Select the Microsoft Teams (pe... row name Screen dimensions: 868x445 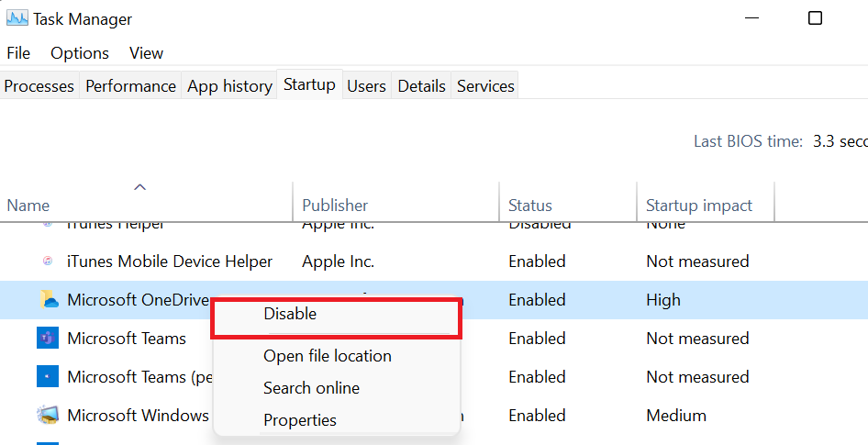[x=140, y=377]
